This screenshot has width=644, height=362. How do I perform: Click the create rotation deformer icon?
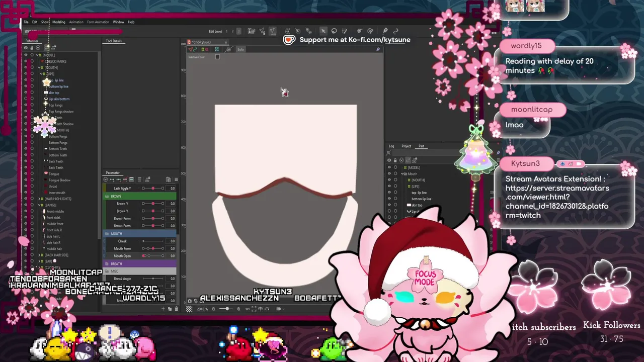[297, 31]
